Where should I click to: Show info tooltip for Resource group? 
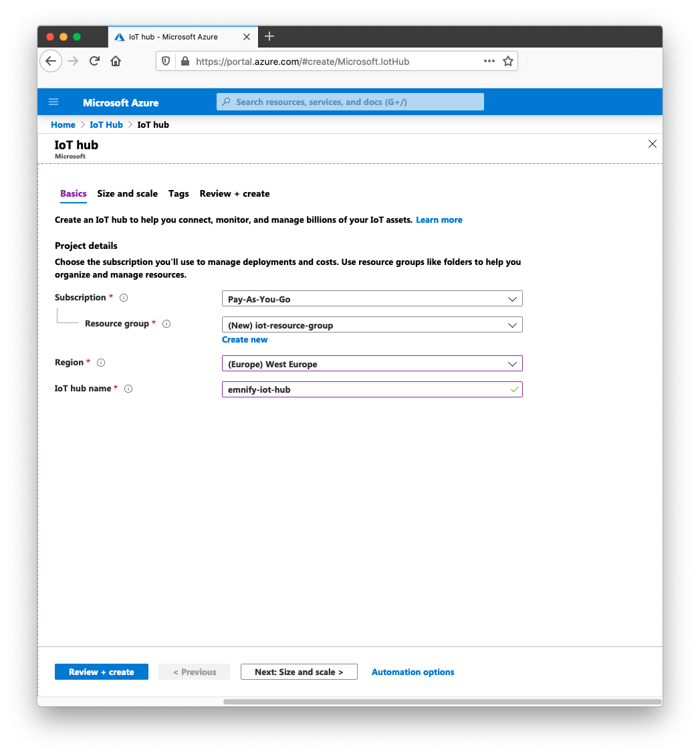166,324
